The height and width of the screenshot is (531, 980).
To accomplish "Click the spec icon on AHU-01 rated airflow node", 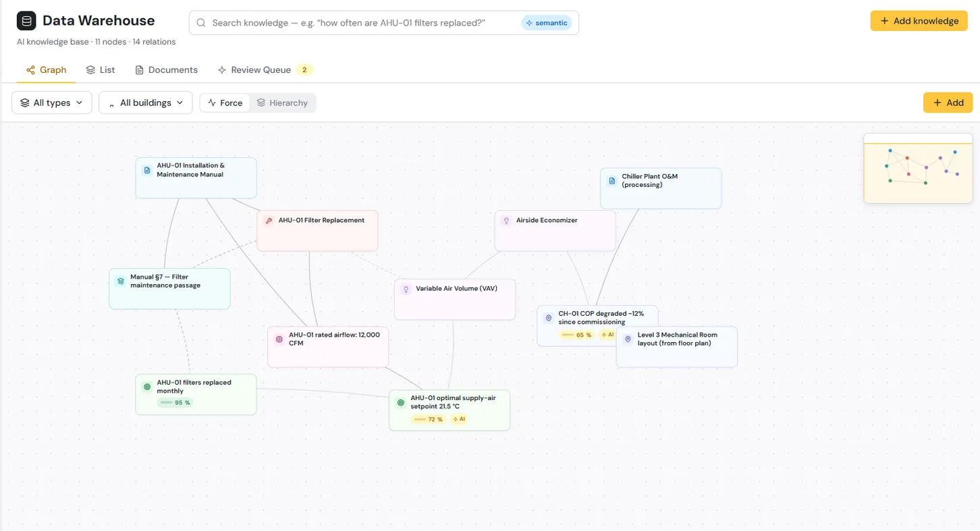I will coord(279,339).
